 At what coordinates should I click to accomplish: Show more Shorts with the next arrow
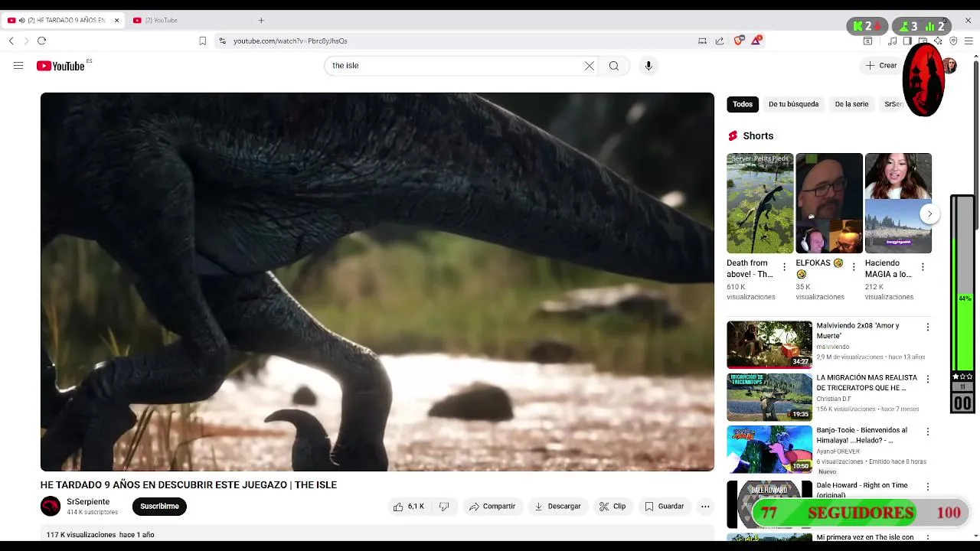click(929, 214)
